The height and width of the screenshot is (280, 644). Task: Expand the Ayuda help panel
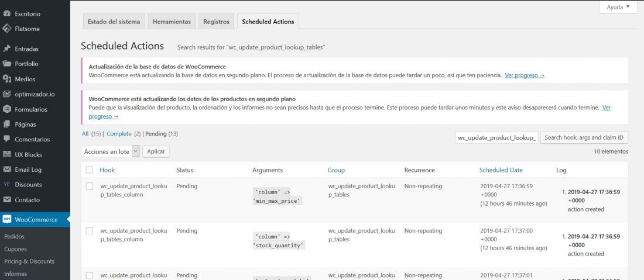coord(618,7)
